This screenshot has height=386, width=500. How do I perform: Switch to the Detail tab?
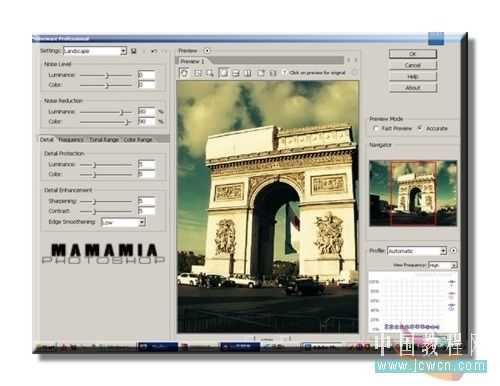[x=47, y=140]
